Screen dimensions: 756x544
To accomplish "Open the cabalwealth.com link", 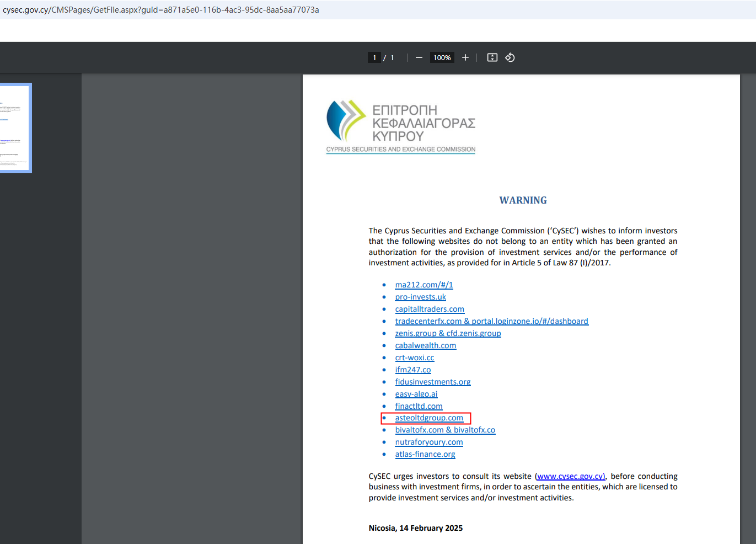I will tap(426, 345).
